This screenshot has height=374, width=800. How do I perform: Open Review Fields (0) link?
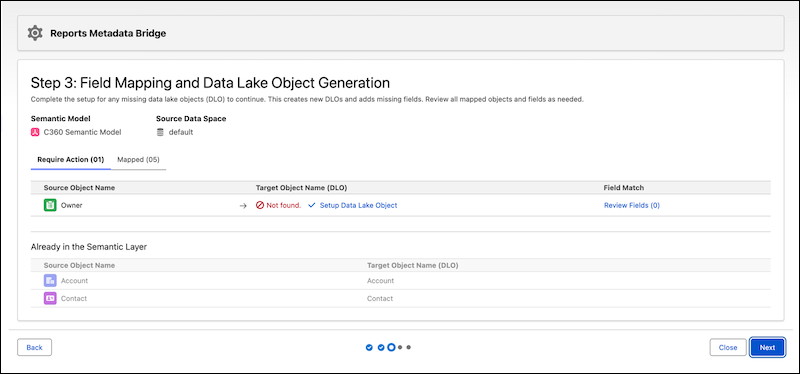632,205
